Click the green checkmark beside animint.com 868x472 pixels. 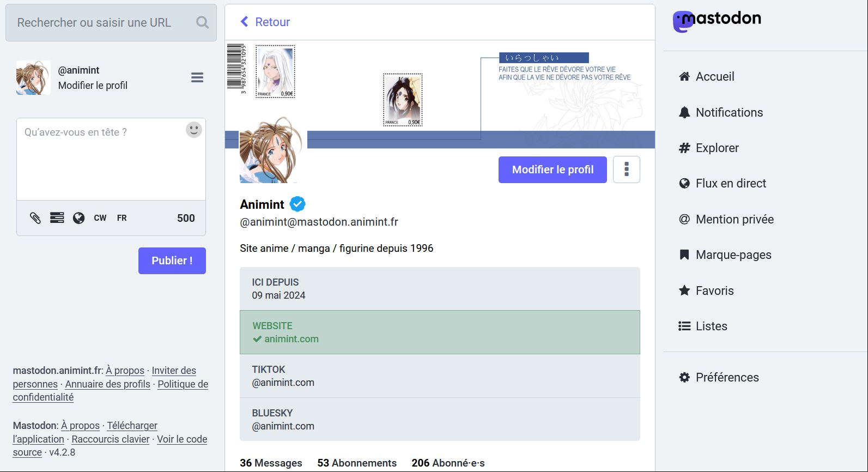coord(257,339)
